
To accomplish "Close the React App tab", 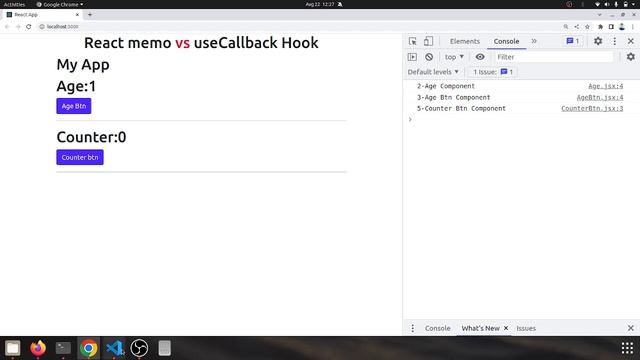I will click(77, 15).
